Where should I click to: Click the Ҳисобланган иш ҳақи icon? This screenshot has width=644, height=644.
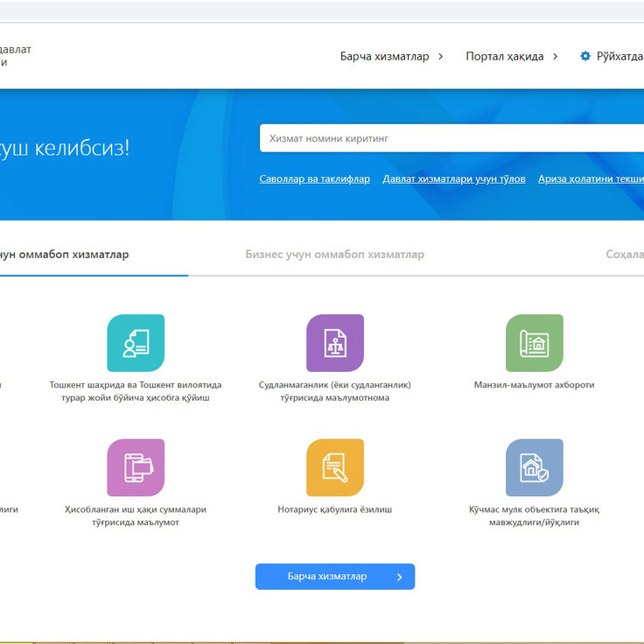coord(136,467)
